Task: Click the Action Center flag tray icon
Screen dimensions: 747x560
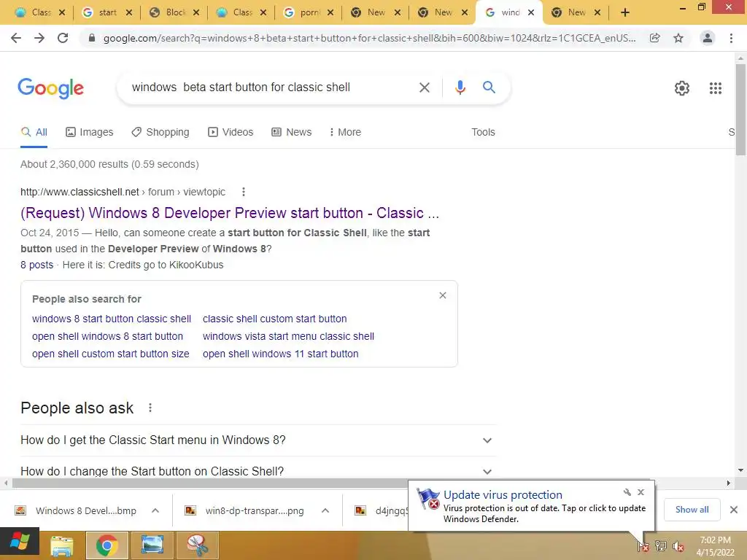Action: (x=643, y=546)
